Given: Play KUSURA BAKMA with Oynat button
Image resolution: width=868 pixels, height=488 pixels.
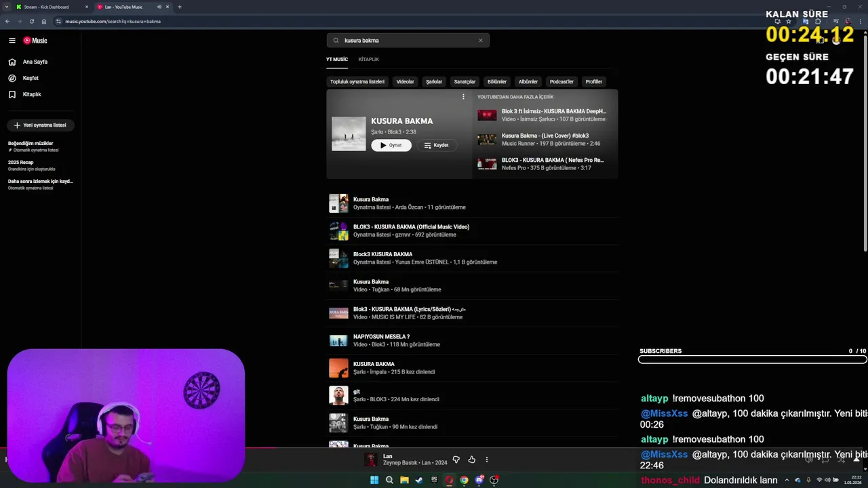Looking at the screenshot, I should coord(391,145).
